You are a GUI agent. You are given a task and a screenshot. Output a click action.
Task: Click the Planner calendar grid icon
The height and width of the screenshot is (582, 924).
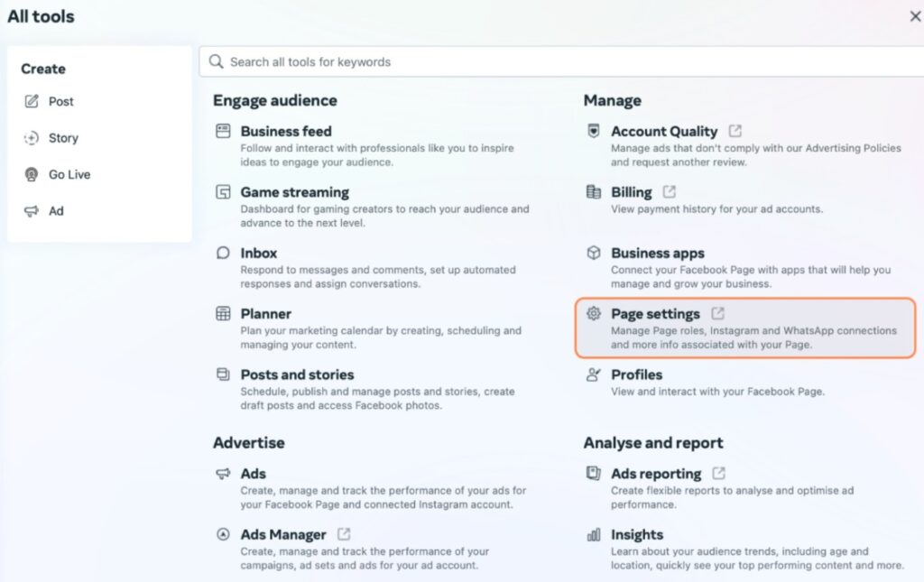223,314
